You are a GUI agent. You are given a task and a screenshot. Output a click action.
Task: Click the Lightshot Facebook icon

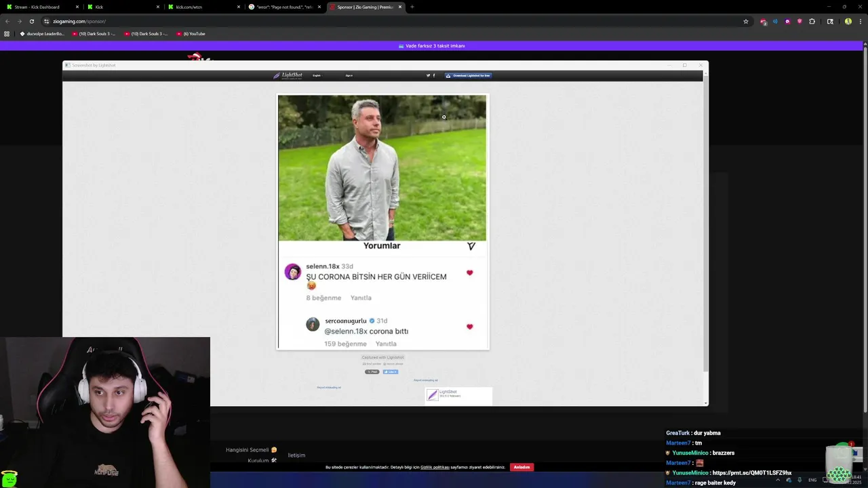[434, 75]
